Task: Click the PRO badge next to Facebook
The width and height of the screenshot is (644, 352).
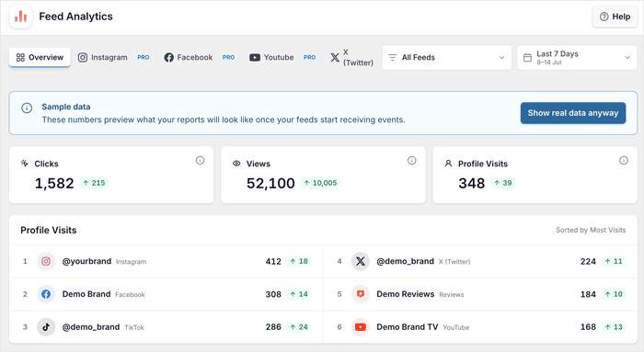Action: [x=229, y=57]
